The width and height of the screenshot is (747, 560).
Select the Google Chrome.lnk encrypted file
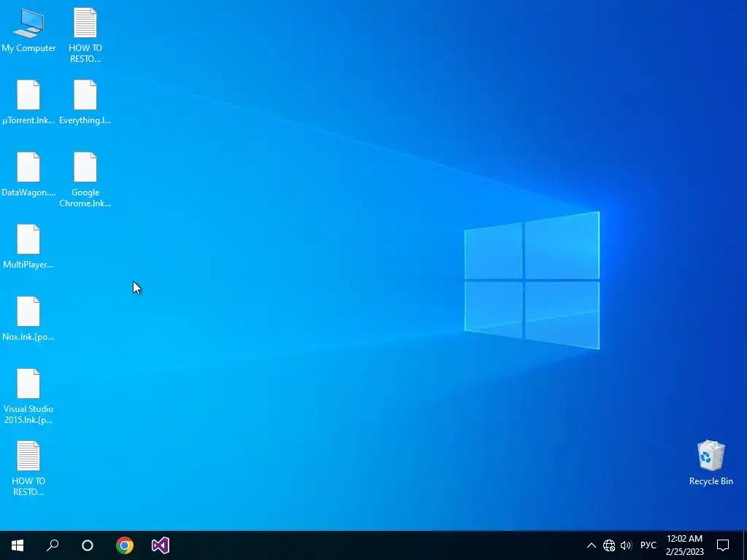click(85, 180)
